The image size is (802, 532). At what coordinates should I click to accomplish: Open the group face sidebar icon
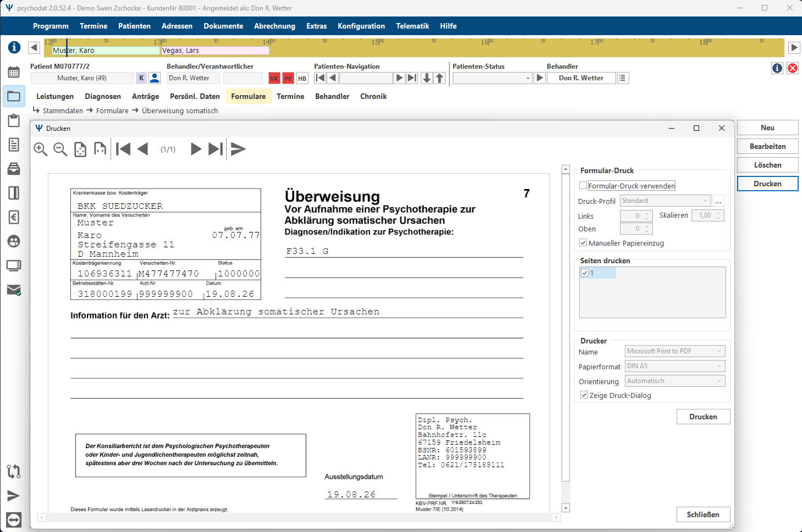coord(14,241)
